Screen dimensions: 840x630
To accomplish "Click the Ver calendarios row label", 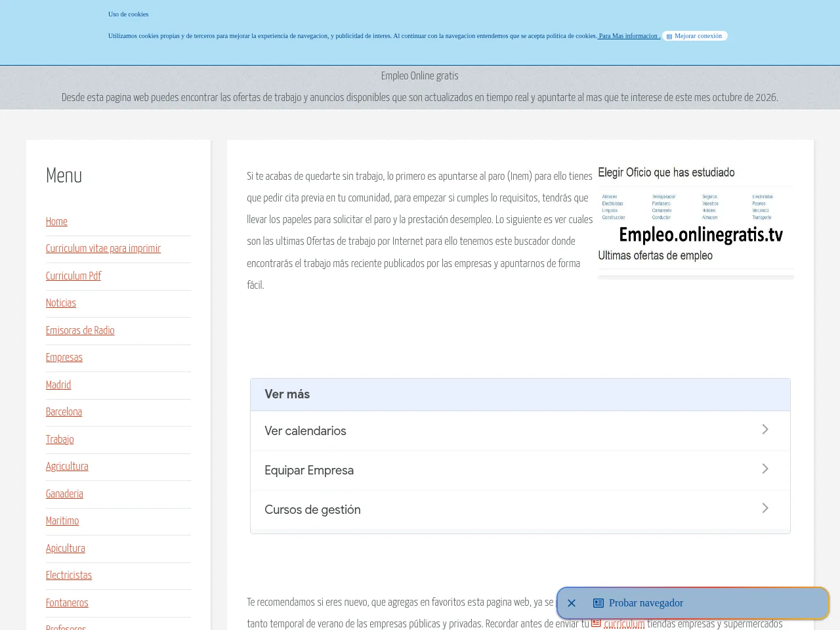I will click(x=305, y=431).
